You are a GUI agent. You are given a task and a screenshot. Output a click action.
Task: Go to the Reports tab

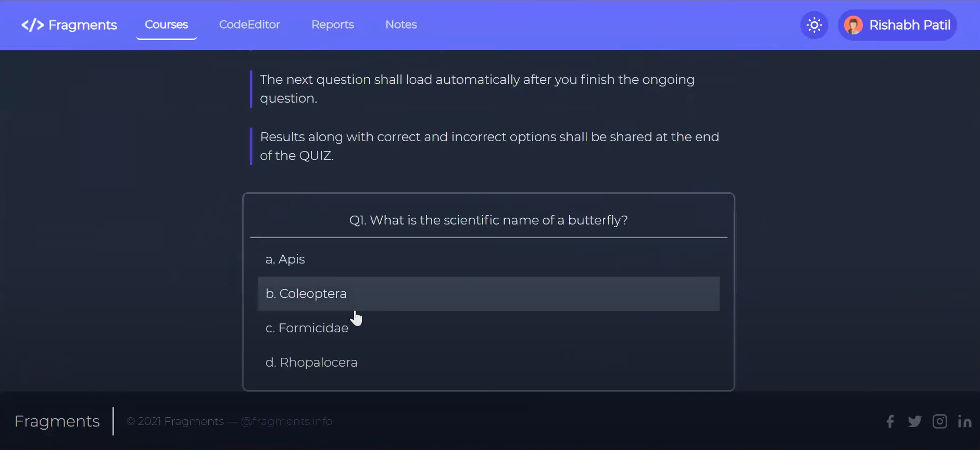pos(332,24)
